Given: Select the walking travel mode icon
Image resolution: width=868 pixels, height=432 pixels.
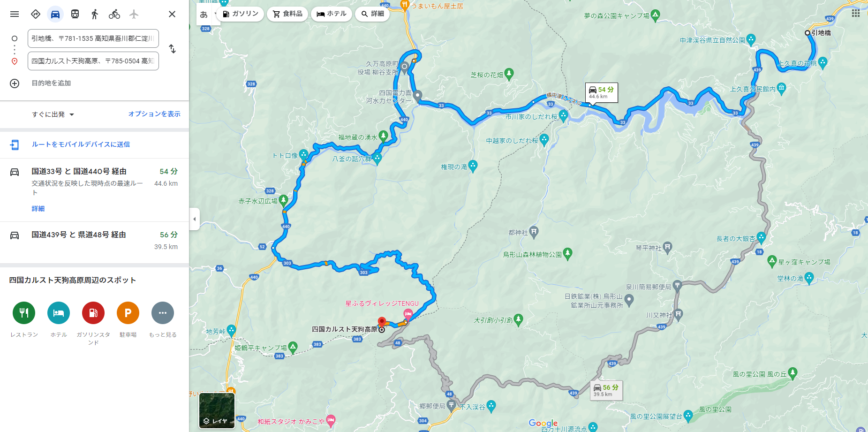Looking at the screenshot, I should tap(95, 14).
